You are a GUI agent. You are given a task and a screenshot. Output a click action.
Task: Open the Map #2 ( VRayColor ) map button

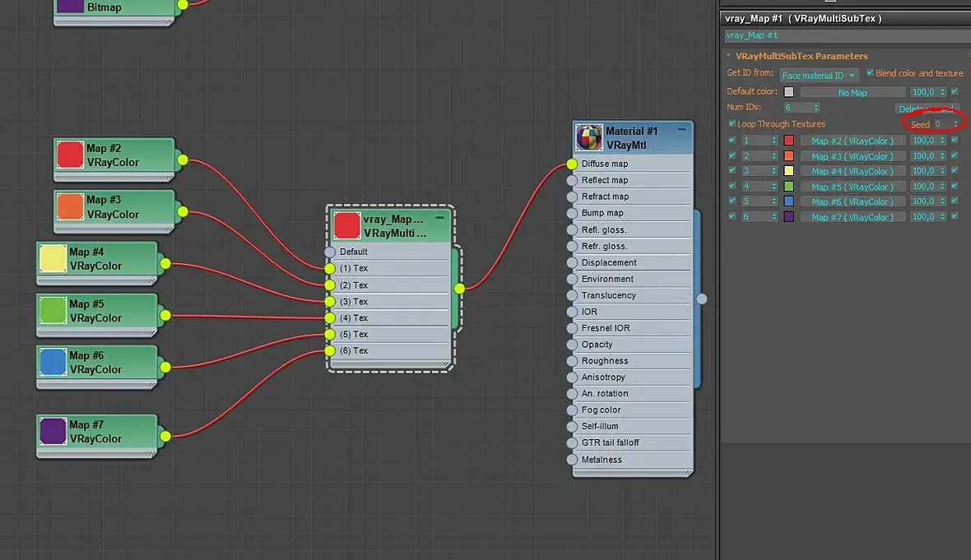click(853, 141)
